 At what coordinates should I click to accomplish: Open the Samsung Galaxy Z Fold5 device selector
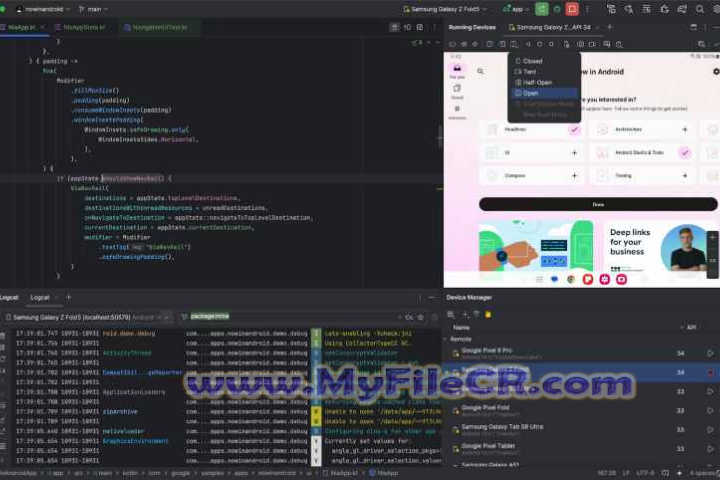pos(444,9)
